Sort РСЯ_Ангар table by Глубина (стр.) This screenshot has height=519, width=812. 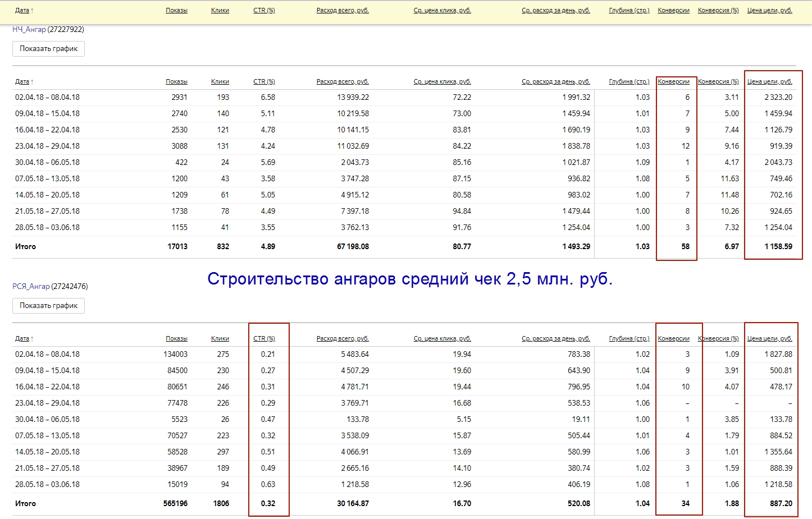pos(629,338)
